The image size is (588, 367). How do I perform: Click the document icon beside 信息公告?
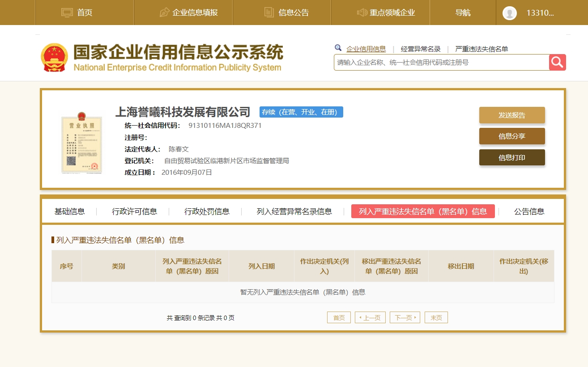point(268,13)
